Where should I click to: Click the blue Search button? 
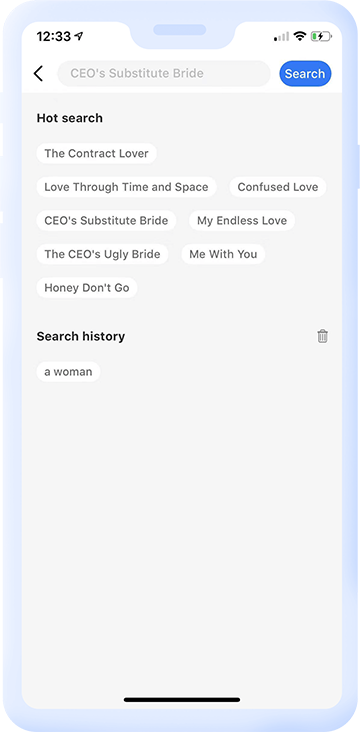tap(305, 74)
